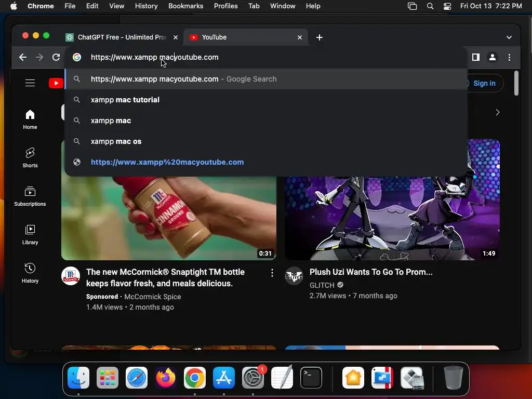Screen dimensions: 532x399
Task: Click the Google icon in the address bar
Action: (x=77, y=57)
